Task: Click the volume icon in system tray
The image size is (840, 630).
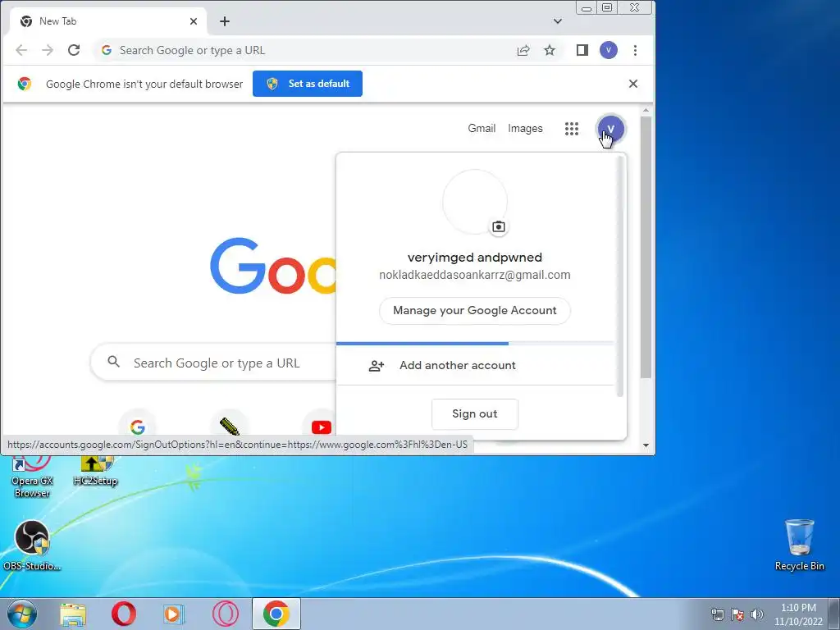Action: click(757, 614)
